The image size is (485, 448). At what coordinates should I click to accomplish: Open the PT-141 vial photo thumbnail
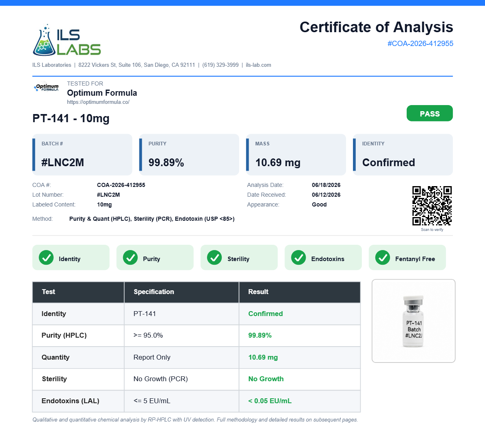pyautogui.click(x=414, y=321)
